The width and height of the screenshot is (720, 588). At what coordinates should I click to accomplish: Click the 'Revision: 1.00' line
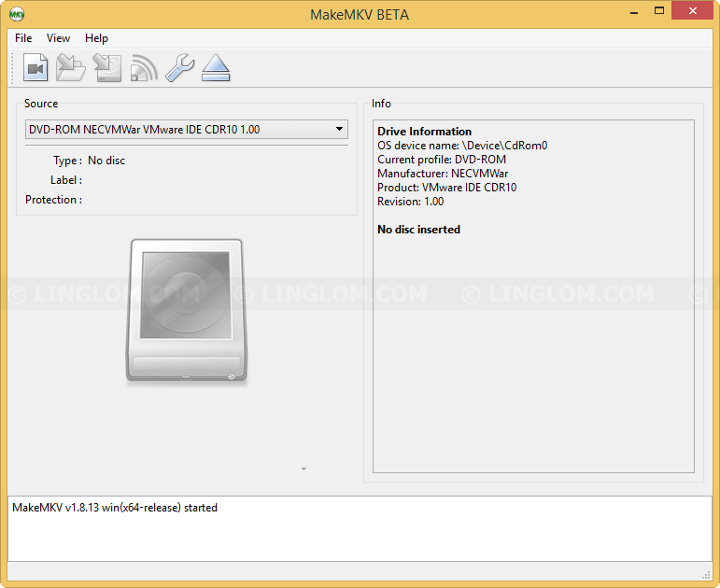click(410, 202)
